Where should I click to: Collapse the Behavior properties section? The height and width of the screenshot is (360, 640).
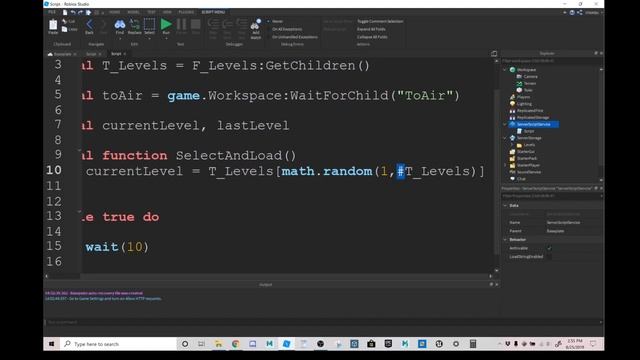click(x=505, y=240)
